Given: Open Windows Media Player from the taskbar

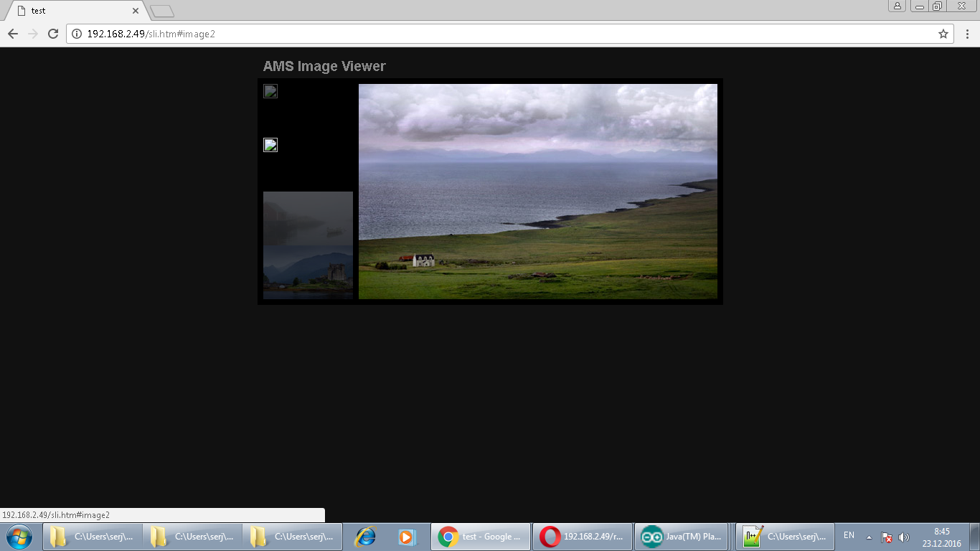Looking at the screenshot, I should pos(406,537).
